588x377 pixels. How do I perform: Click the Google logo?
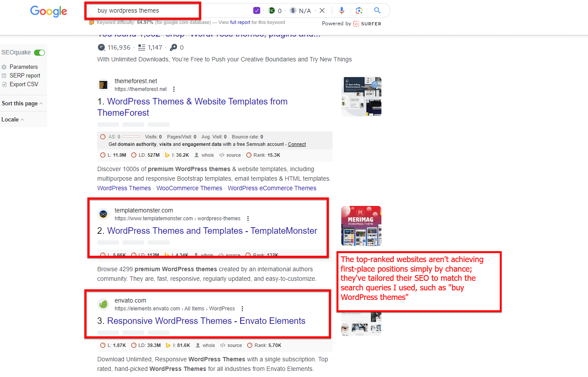(x=48, y=11)
